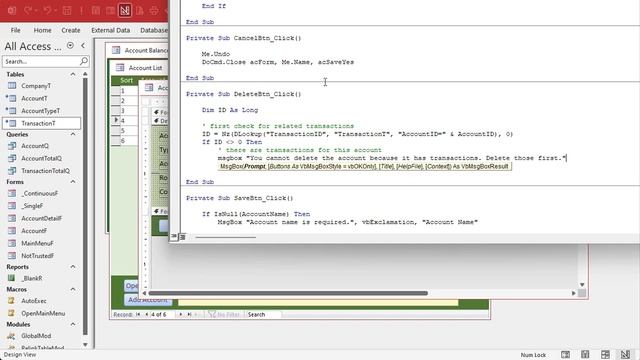The width and height of the screenshot is (640, 360).
Task: Click horizontal scrollbar thumb of design window
Action: pyautogui.click(x=288, y=293)
